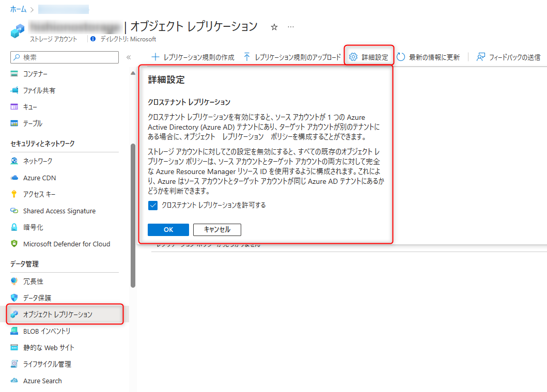The height and width of the screenshot is (392, 547).
Task: Open the コンテナー (Containers) section icon
Action: coord(14,73)
